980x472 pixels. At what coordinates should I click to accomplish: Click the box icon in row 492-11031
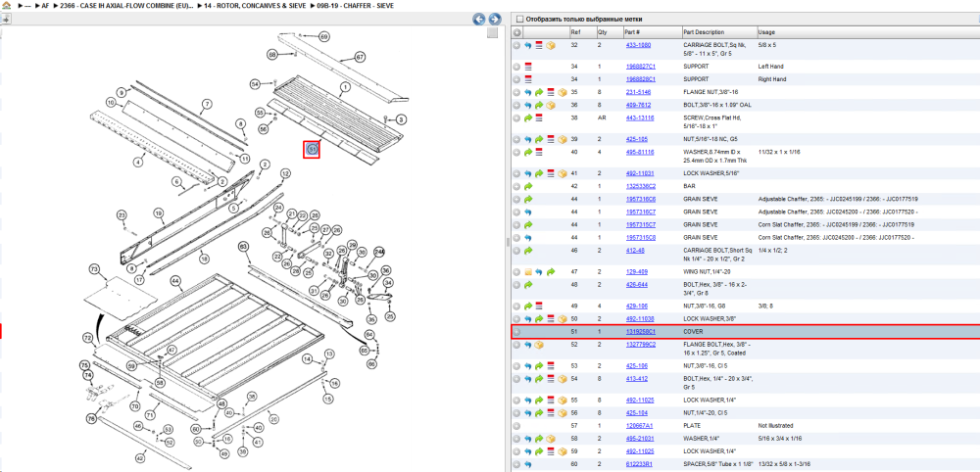pos(562,173)
